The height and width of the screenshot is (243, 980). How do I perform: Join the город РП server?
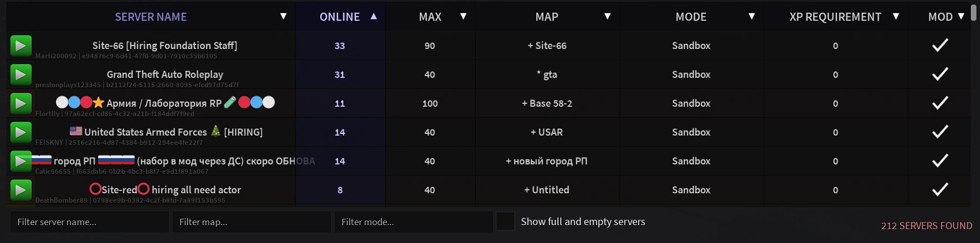pyautogui.click(x=21, y=161)
